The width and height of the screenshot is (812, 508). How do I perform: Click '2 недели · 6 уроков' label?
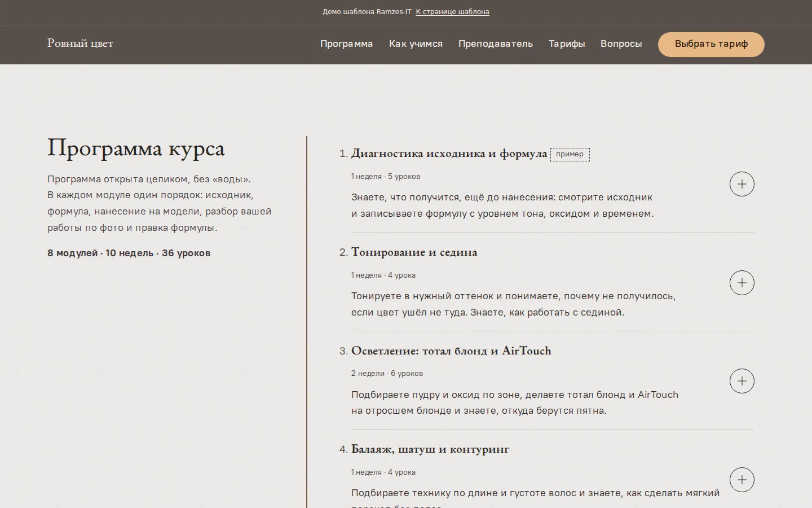click(x=387, y=374)
